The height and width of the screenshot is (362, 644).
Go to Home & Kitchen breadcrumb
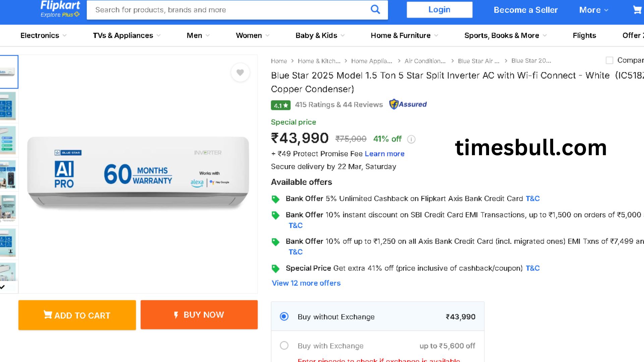pos(319,61)
